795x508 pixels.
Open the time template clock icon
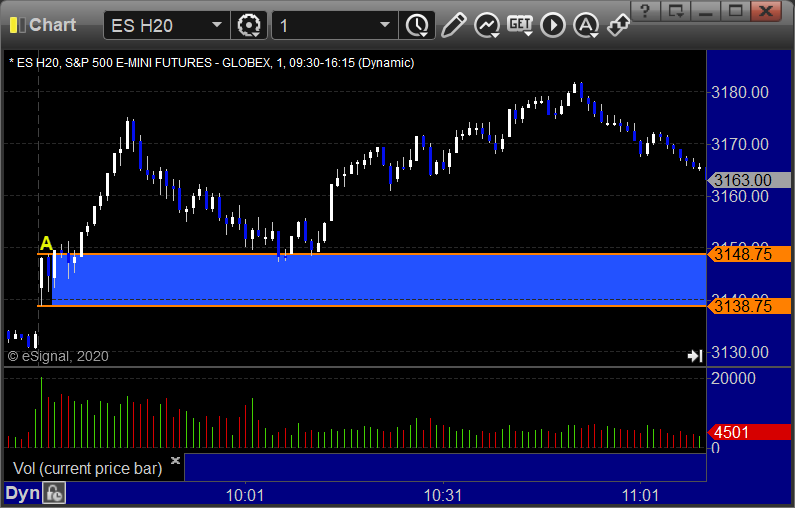[x=417, y=25]
